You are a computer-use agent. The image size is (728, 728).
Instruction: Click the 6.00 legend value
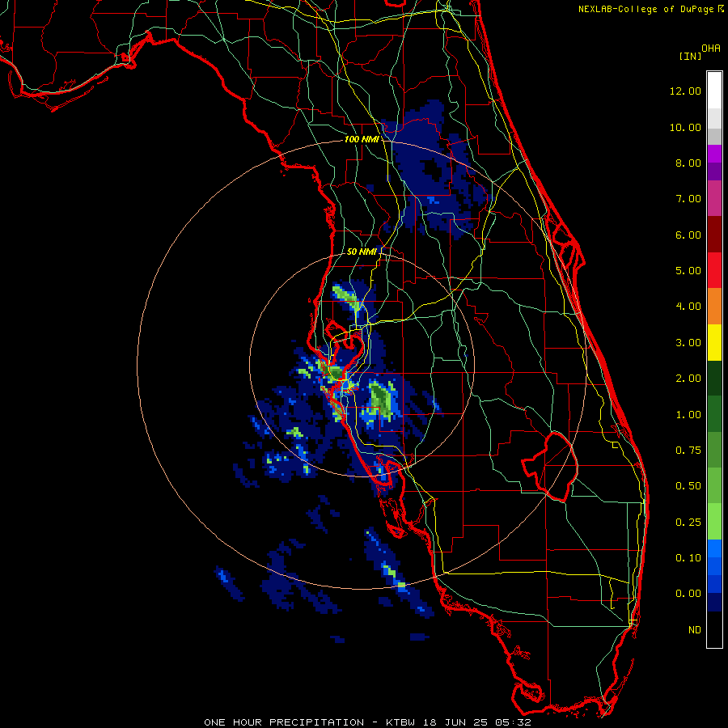point(688,235)
